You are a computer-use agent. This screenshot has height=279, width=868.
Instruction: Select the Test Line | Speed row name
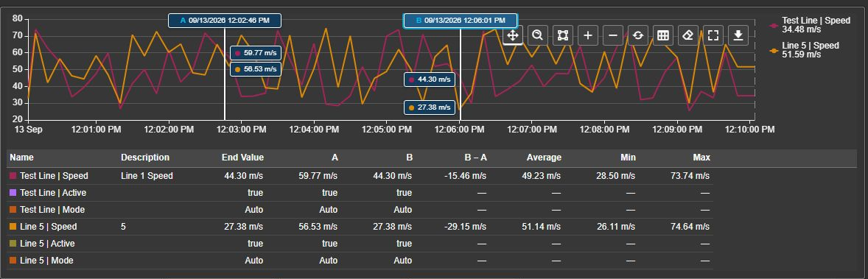click(54, 176)
